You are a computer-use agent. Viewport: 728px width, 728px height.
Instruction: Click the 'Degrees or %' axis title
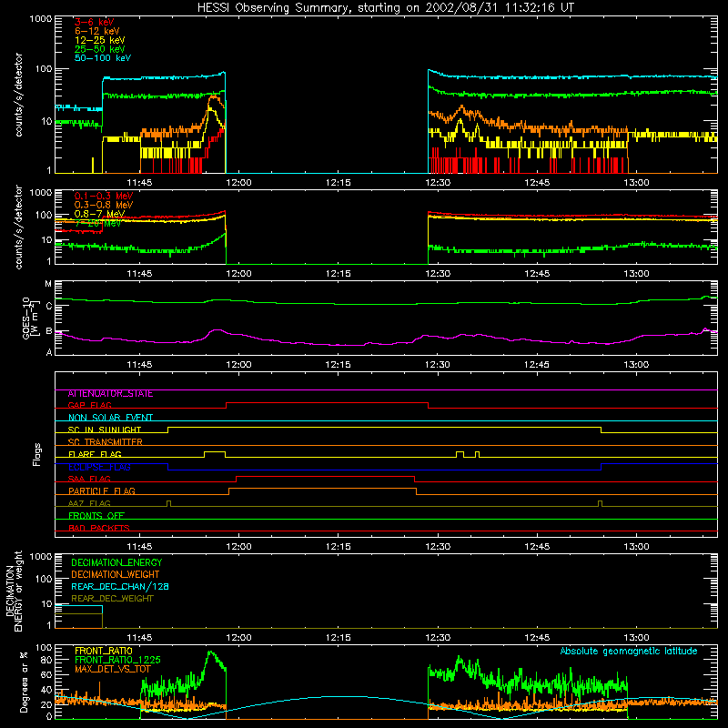[x=24, y=682]
